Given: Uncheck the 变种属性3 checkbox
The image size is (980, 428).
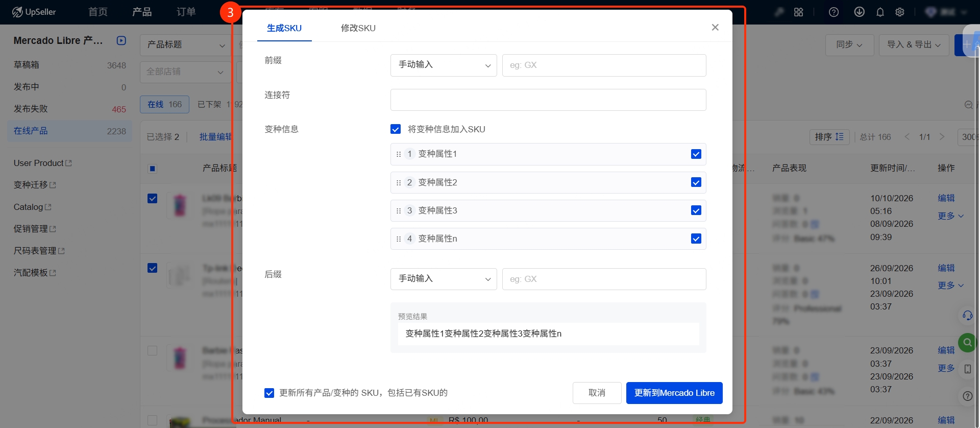Looking at the screenshot, I should [x=696, y=210].
